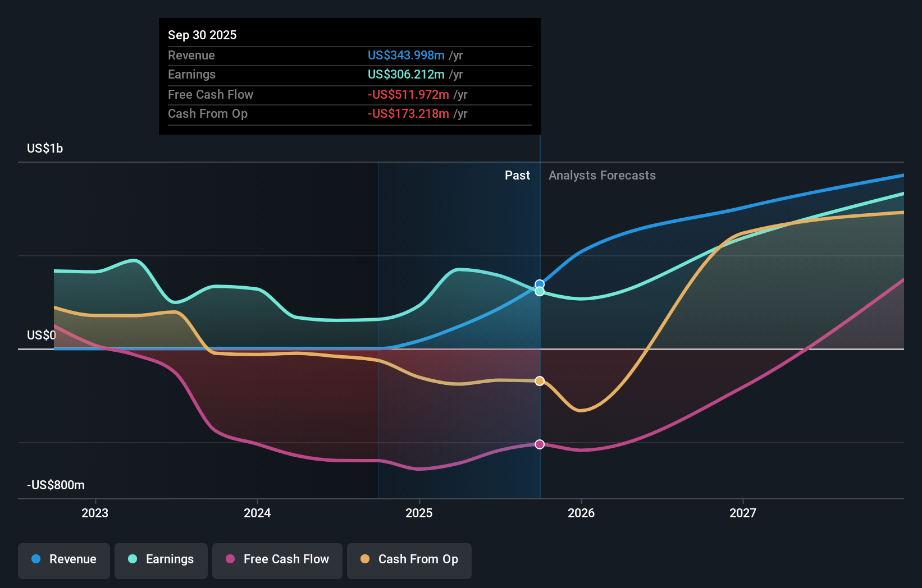Viewport: 922px width, 588px height.
Task: Click the orange Cash From Op chart marker
Action: 540,381
